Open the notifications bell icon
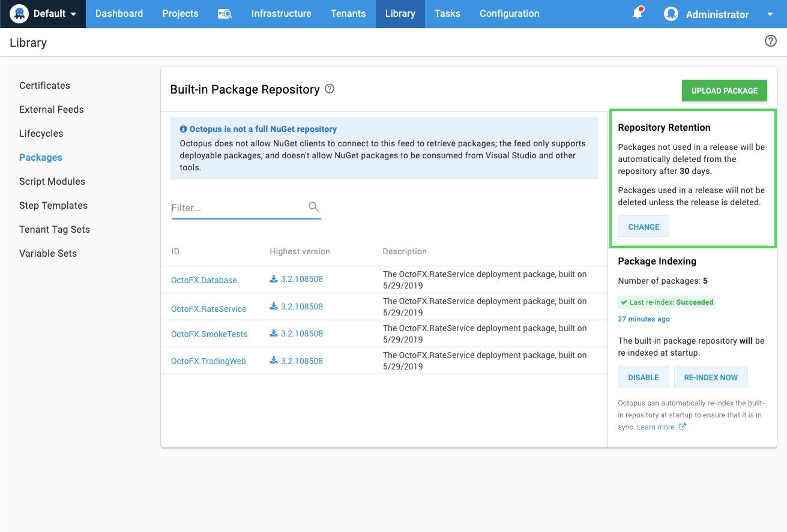 pos(638,13)
